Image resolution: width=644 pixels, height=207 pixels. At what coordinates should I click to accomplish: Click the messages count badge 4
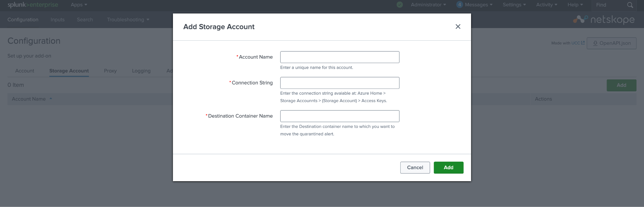460,5
